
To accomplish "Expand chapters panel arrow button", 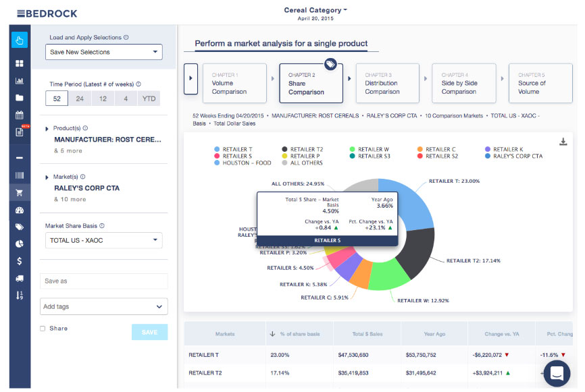I will [x=190, y=79].
